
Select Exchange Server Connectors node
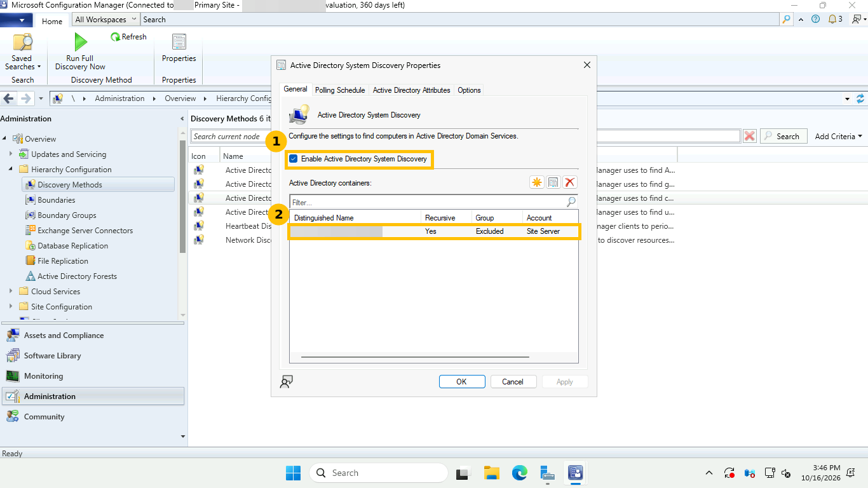click(x=85, y=231)
